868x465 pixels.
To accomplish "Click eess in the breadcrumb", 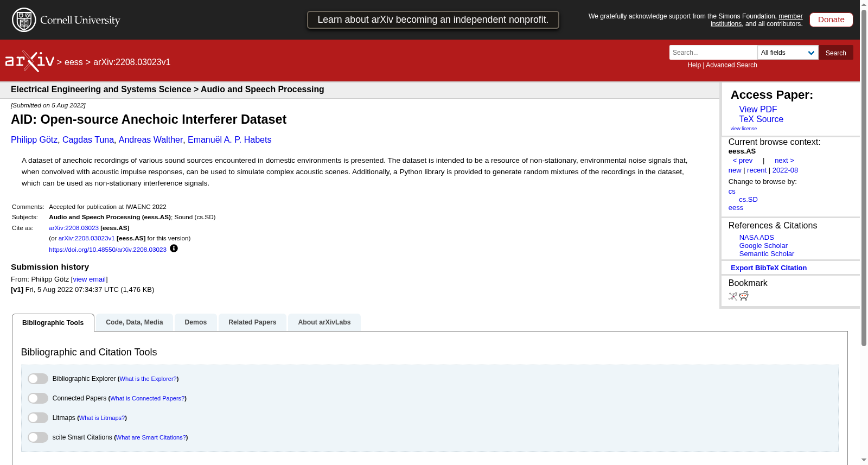I will pyautogui.click(x=74, y=62).
